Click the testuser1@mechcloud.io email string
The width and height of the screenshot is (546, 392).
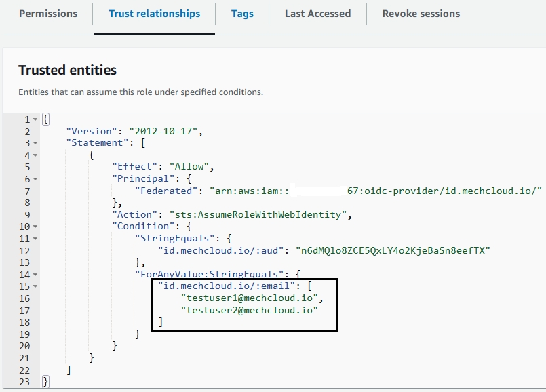[250, 298]
